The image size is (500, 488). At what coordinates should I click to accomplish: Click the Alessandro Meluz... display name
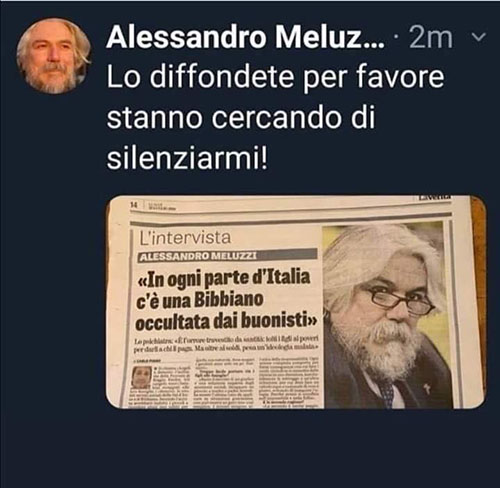pyautogui.click(x=245, y=37)
